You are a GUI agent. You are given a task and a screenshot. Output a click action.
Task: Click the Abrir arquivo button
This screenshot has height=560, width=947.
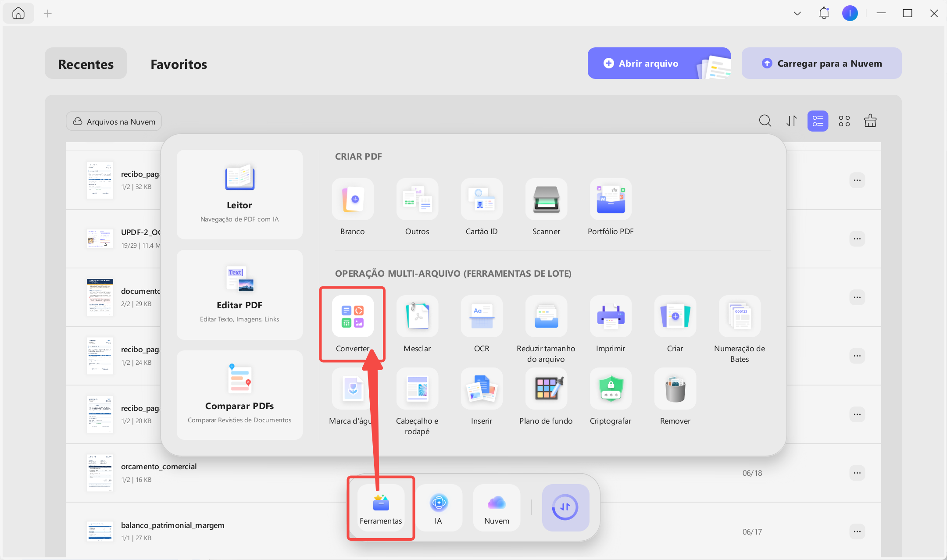point(659,63)
